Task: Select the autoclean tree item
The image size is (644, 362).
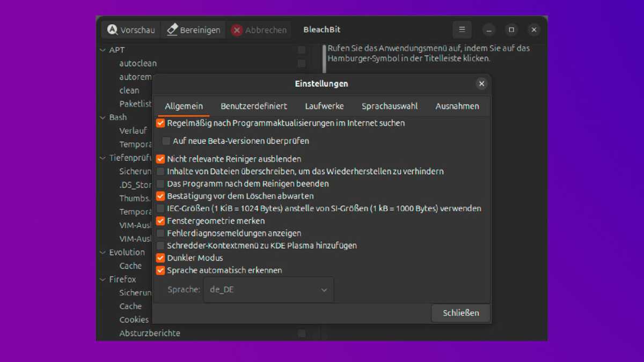Action: click(138, 63)
